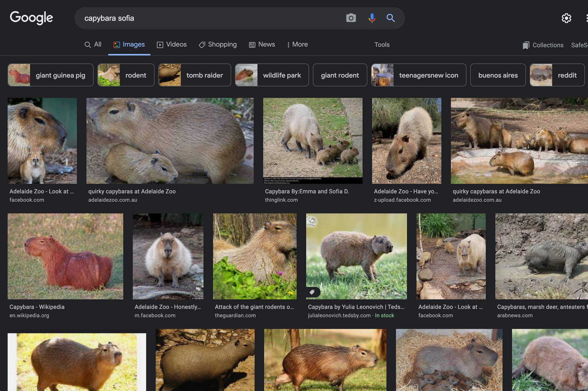Open the SafeSearch dropdown
The width and height of the screenshot is (588, 391).
click(579, 45)
